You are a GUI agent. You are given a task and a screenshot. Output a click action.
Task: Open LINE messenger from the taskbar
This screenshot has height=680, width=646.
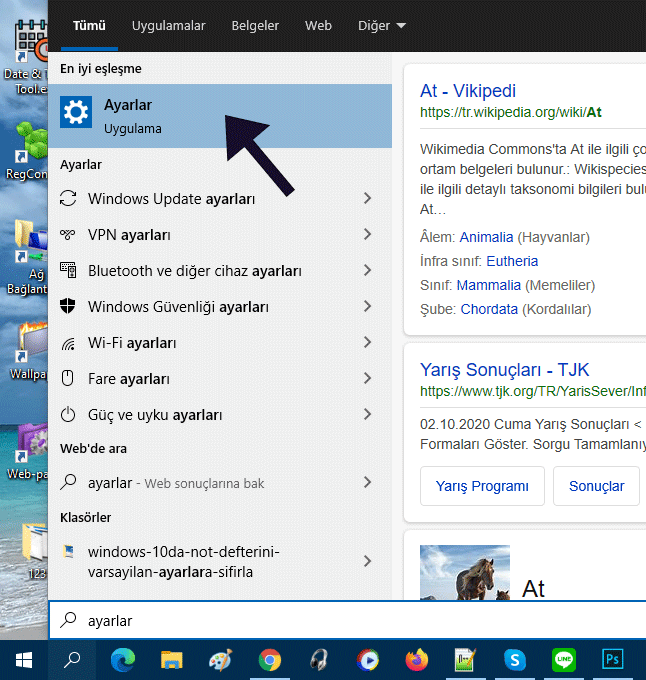click(x=564, y=660)
